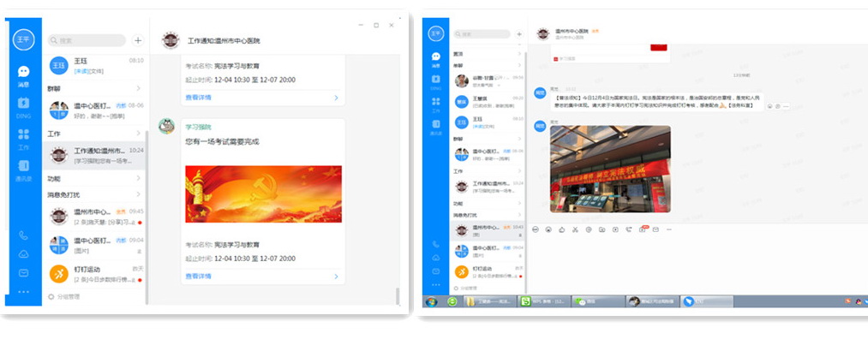Open the Messages tab in the left window sidebar
This screenshot has height=345, width=868.
tap(23, 76)
